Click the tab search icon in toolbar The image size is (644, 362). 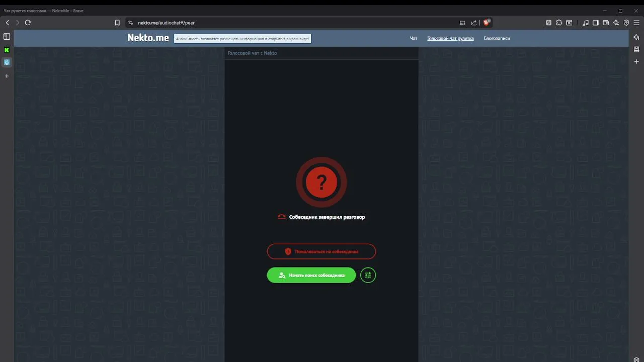click(x=569, y=23)
